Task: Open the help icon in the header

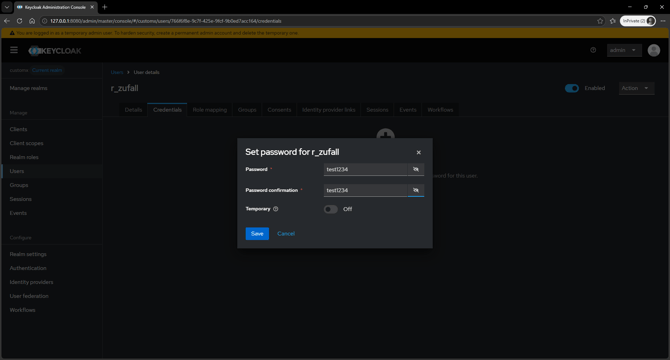Action: pyautogui.click(x=593, y=50)
